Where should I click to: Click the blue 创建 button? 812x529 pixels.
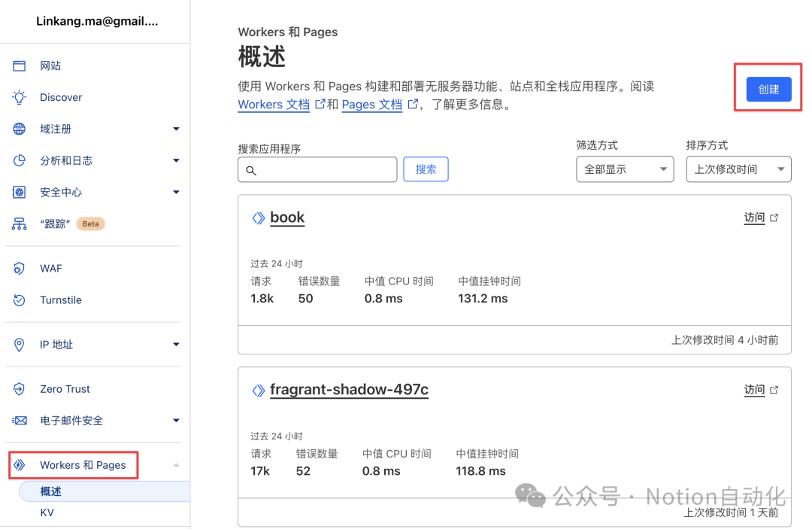click(x=768, y=89)
